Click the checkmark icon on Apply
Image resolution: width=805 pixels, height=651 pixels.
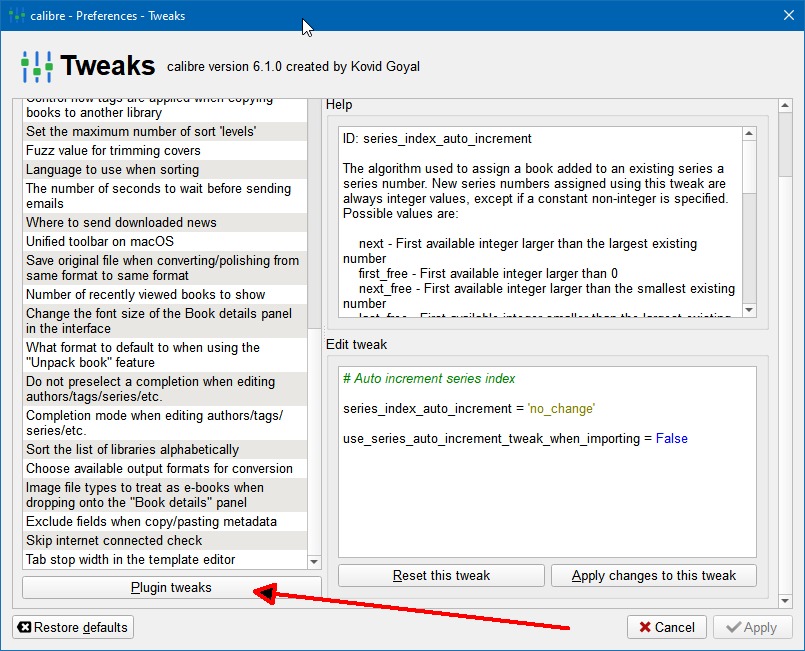[x=734, y=627]
